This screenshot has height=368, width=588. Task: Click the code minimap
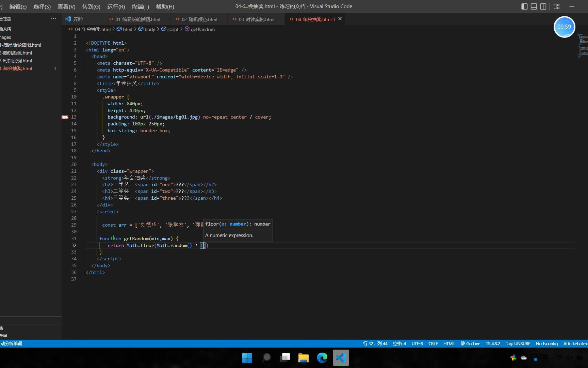[583, 45]
